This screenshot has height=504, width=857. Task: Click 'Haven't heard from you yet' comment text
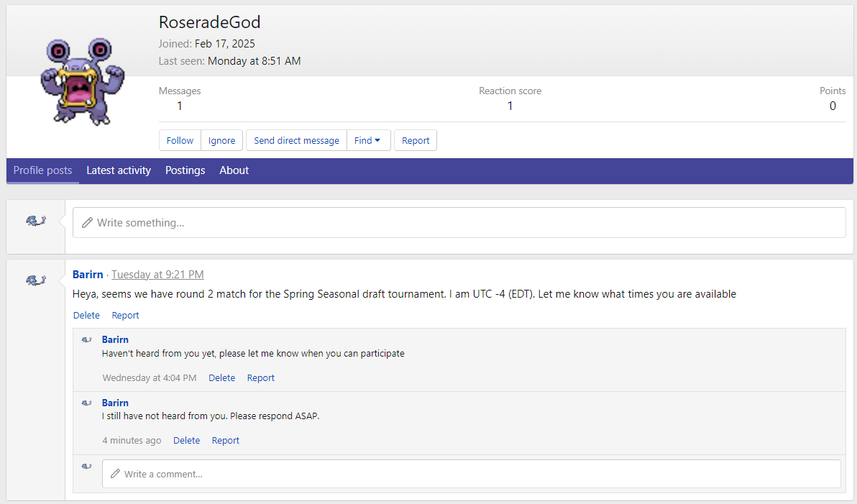(253, 354)
